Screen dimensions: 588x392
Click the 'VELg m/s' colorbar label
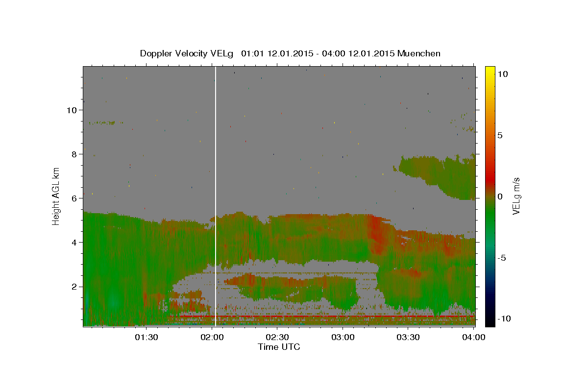pos(516,196)
